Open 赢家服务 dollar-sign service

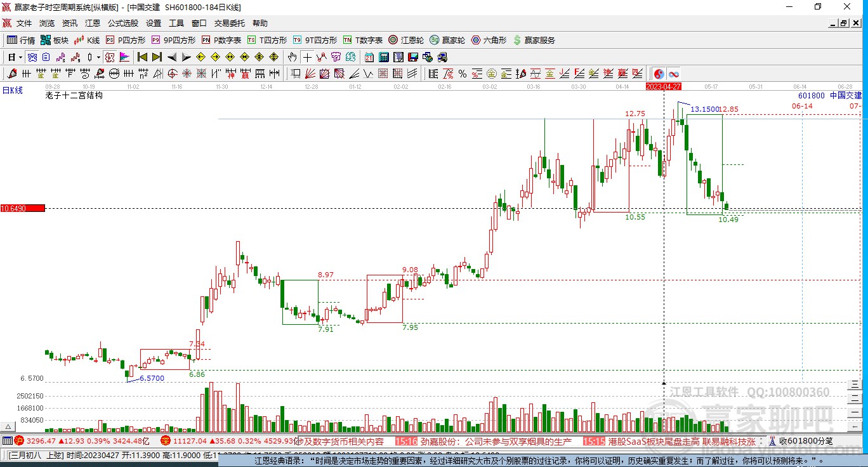coord(534,40)
